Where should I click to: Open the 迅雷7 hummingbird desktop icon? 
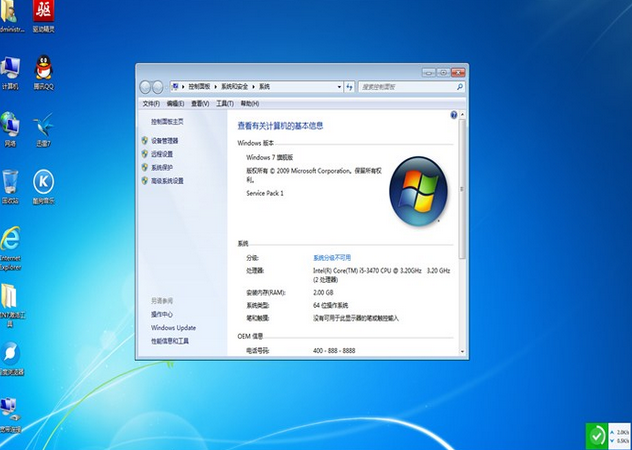44,126
